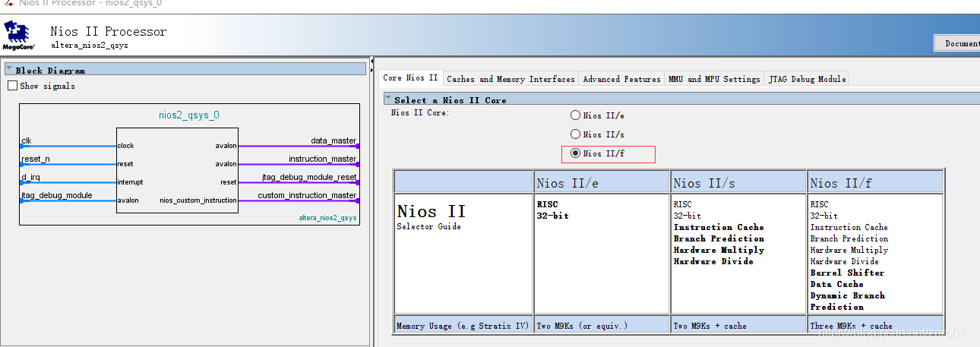Click the interrupt port inside block
Image resolution: width=980 pixels, height=347 pixels.
(130, 182)
